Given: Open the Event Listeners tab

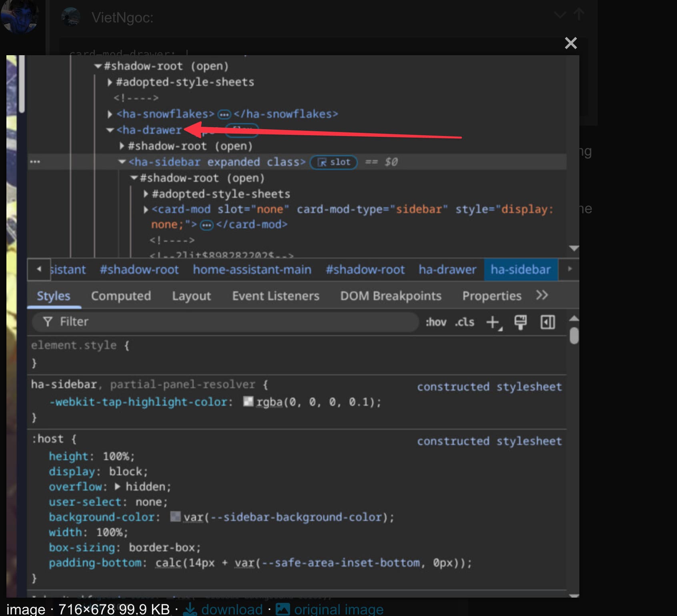Looking at the screenshot, I should pyautogui.click(x=276, y=296).
